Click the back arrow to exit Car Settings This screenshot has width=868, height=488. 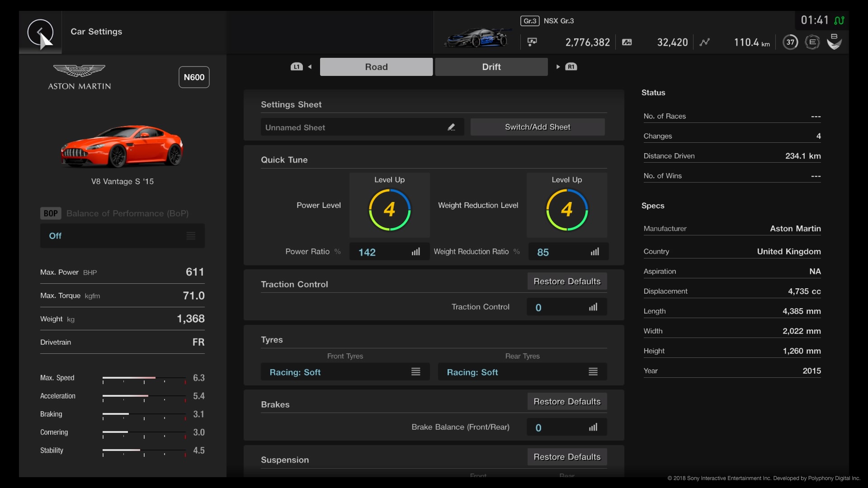click(x=40, y=33)
